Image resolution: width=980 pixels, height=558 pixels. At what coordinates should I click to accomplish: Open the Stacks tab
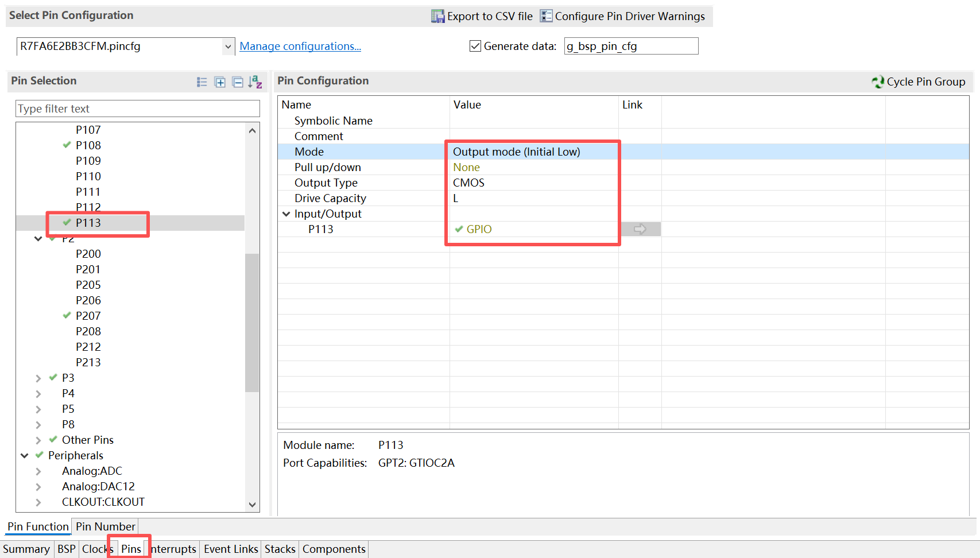tap(280, 549)
